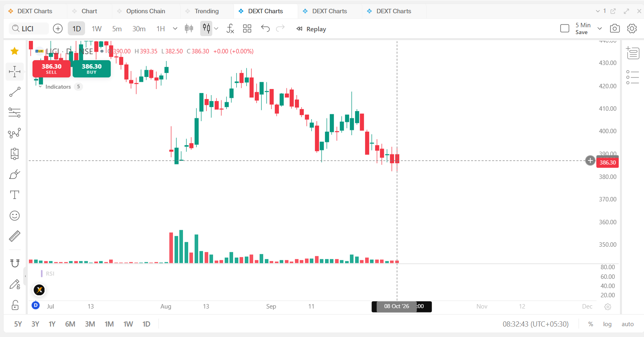Select the ruler measure tool
Viewport: 644px width, 337px height.
15,236
